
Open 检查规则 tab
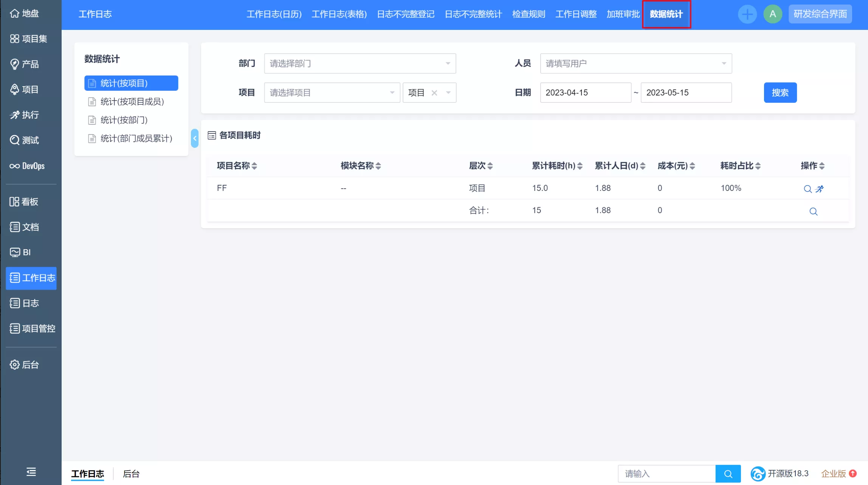[529, 14]
